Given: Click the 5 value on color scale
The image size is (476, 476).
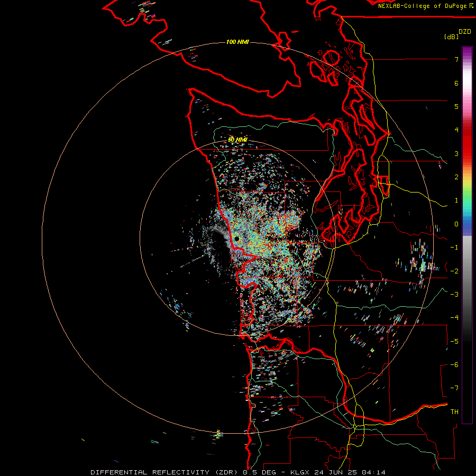Looking at the screenshot, I should [456, 106].
